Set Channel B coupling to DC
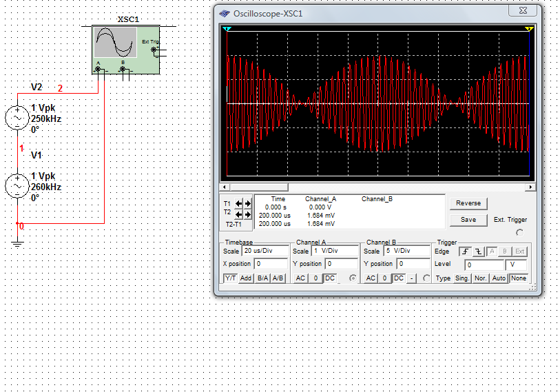The width and height of the screenshot is (560, 392). (399, 278)
